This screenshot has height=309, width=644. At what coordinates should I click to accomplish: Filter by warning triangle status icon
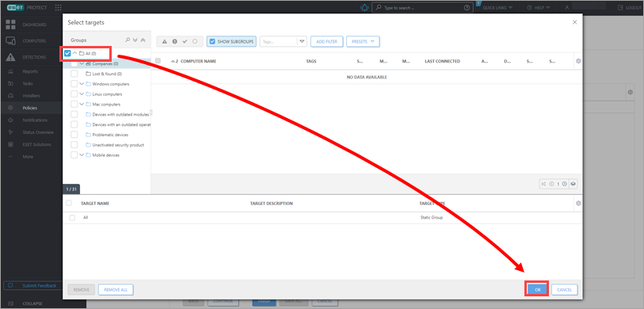click(x=164, y=41)
